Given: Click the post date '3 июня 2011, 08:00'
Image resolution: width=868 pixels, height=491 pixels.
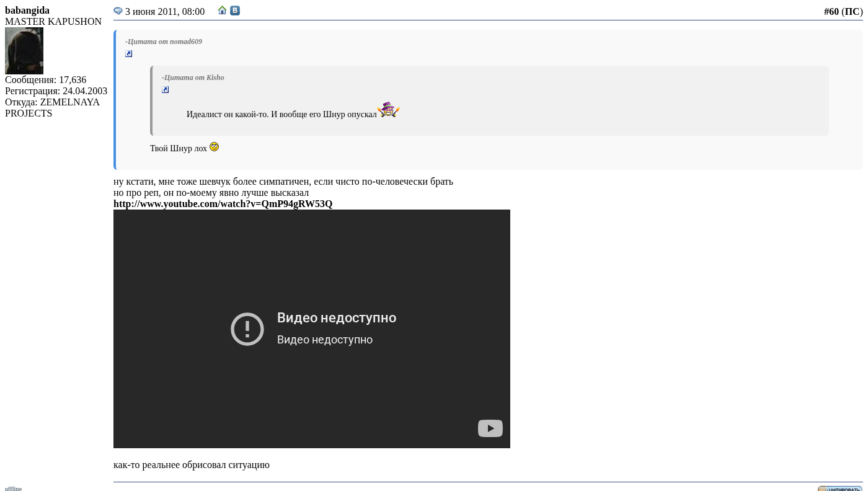Looking at the screenshot, I should [165, 12].
